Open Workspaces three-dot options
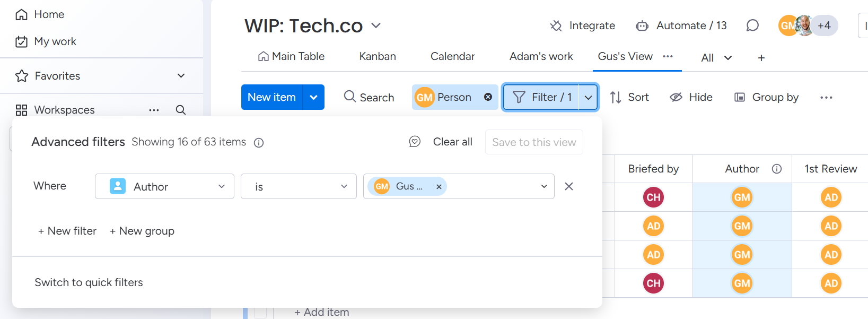The width and height of the screenshot is (868, 319). 154,110
